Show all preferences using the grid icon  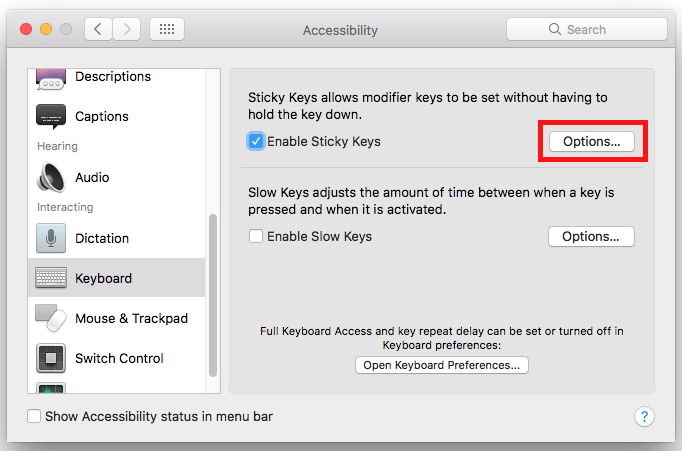click(167, 29)
